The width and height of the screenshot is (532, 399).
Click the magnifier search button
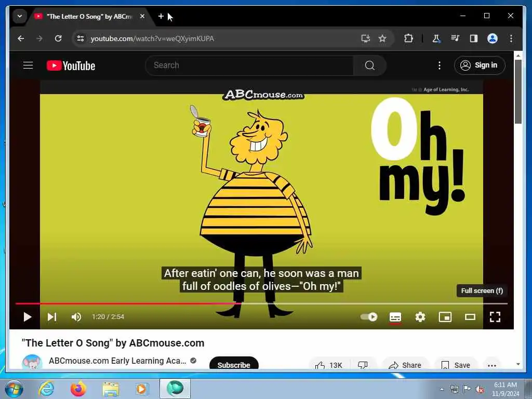tap(370, 65)
